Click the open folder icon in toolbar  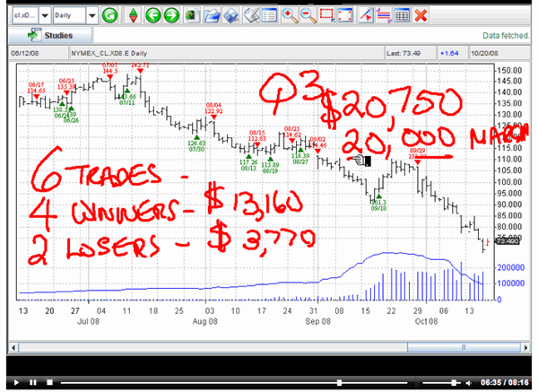211,15
